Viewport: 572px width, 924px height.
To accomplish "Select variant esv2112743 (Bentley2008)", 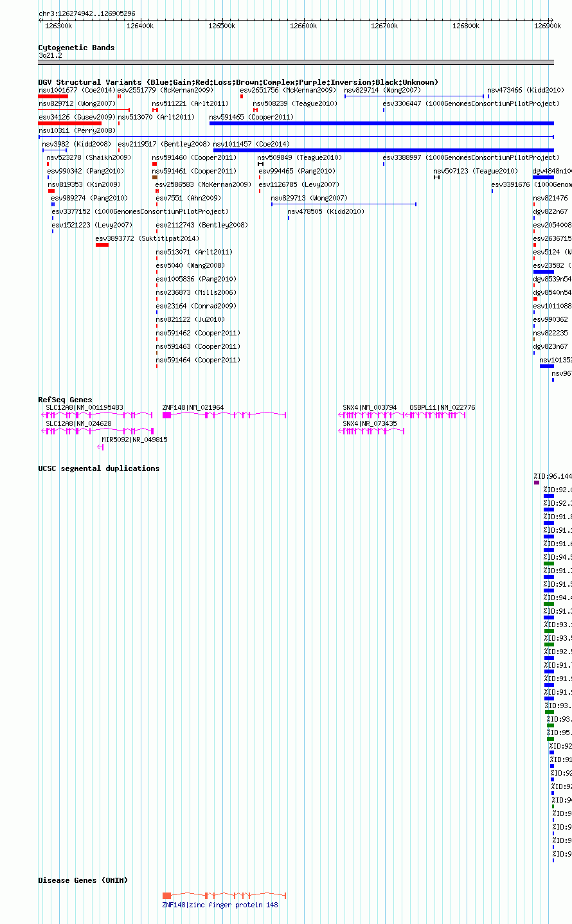I will point(201,225).
